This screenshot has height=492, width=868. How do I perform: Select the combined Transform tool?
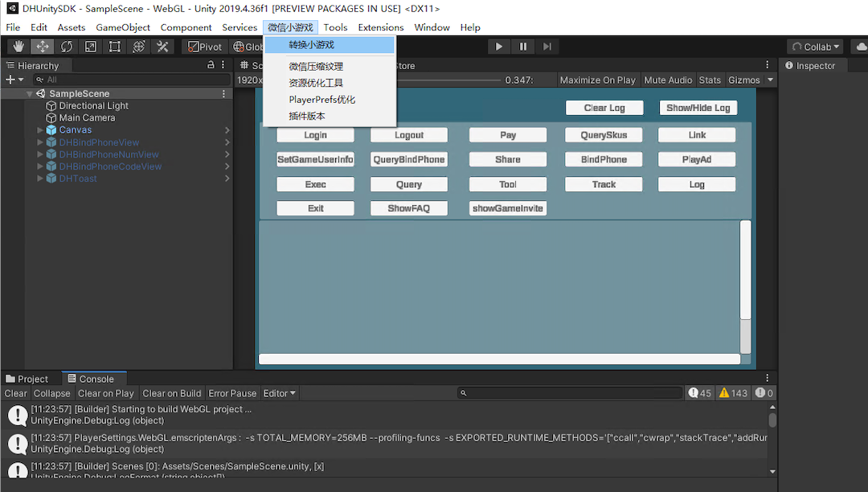pyautogui.click(x=138, y=47)
